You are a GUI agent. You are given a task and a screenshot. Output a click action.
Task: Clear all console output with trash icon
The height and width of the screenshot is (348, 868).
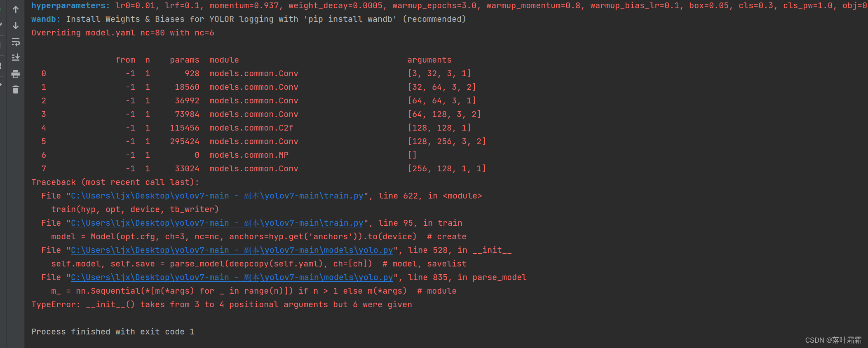(x=16, y=90)
